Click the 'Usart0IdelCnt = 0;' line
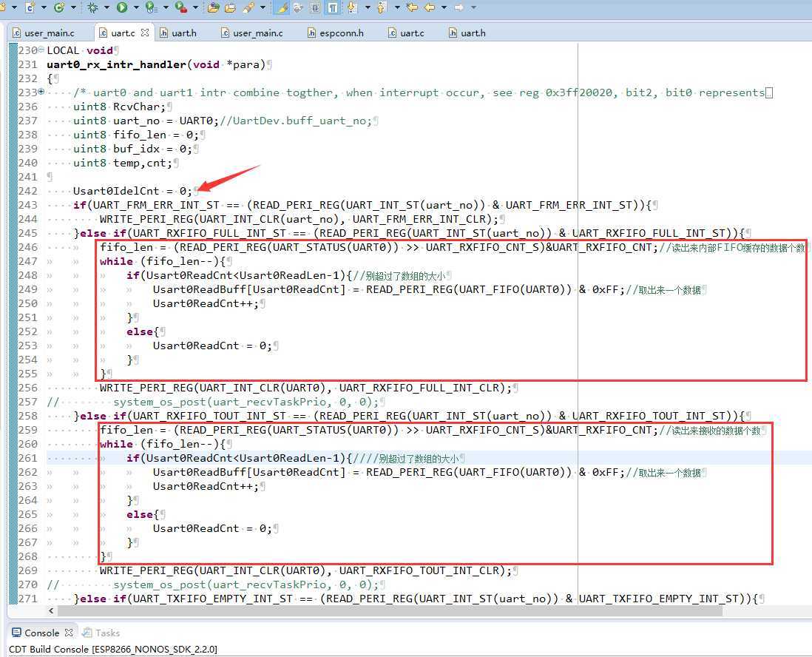The image size is (812, 657). tap(132, 191)
